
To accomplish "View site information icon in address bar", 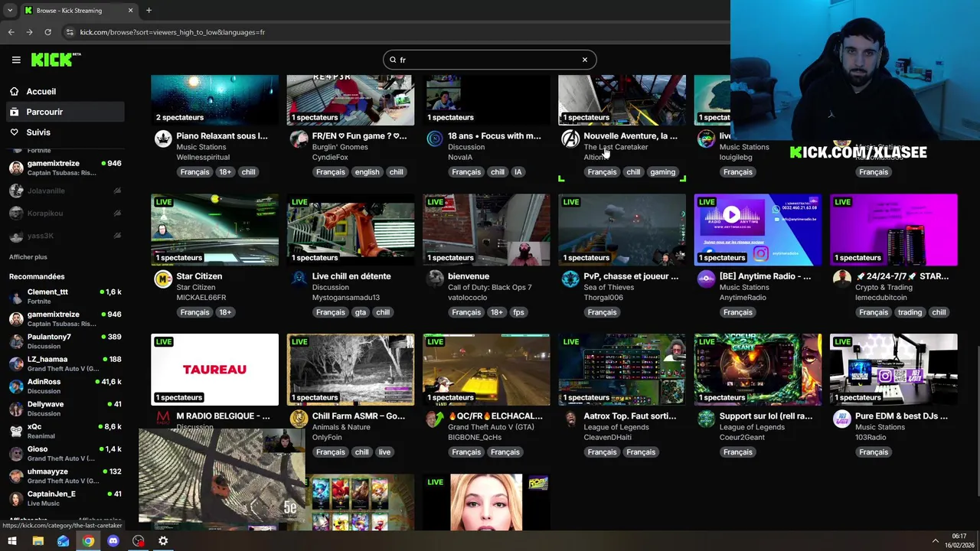I will click(x=70, y=32).
